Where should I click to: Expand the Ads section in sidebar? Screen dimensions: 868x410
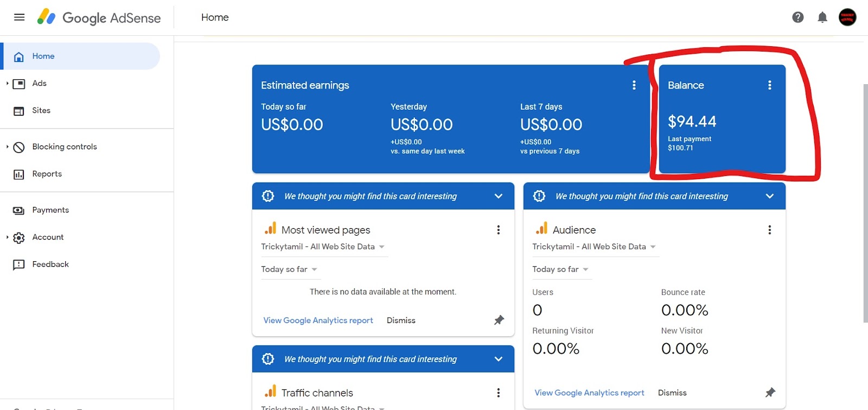pyautogui.click(x=7, y=84)
